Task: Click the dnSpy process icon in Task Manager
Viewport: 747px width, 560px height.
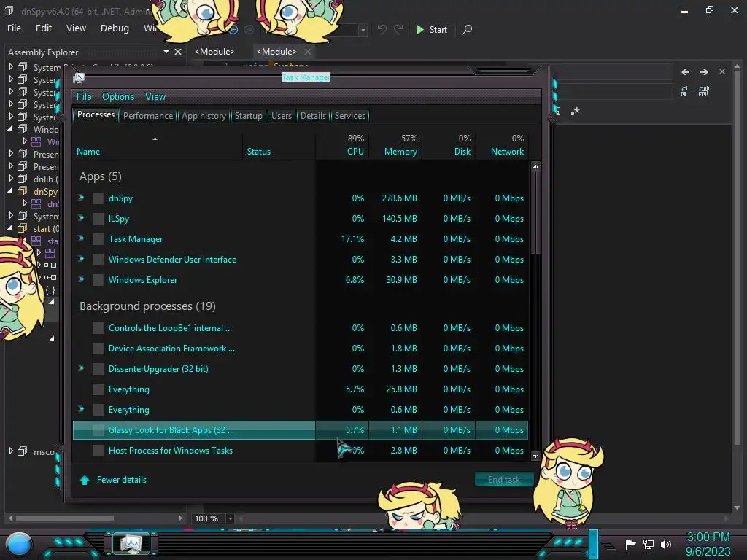Action: click(x=98, y=198)
